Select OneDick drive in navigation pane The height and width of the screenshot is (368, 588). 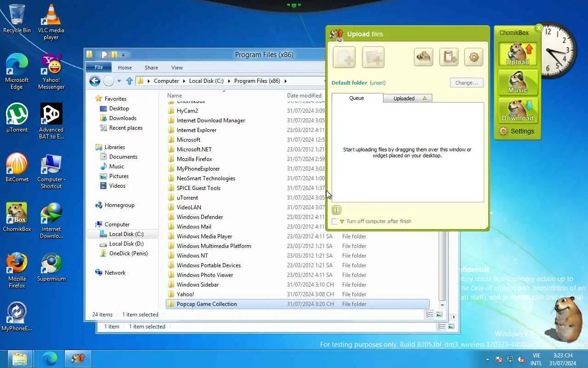(128, 253)
